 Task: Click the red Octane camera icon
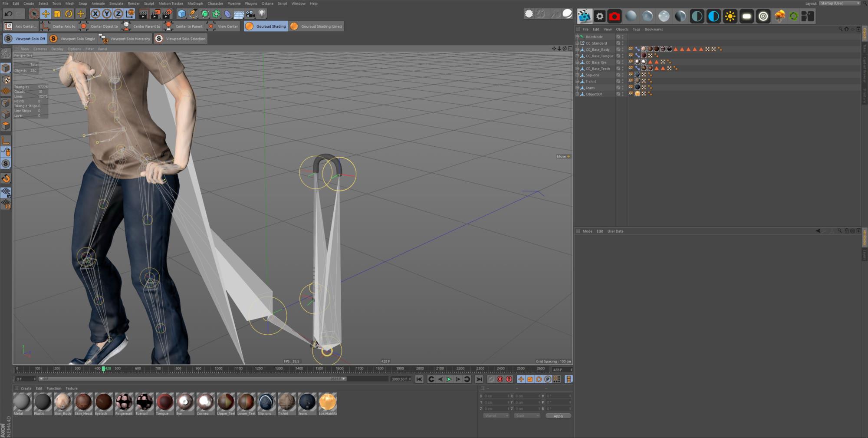(615, 16)
